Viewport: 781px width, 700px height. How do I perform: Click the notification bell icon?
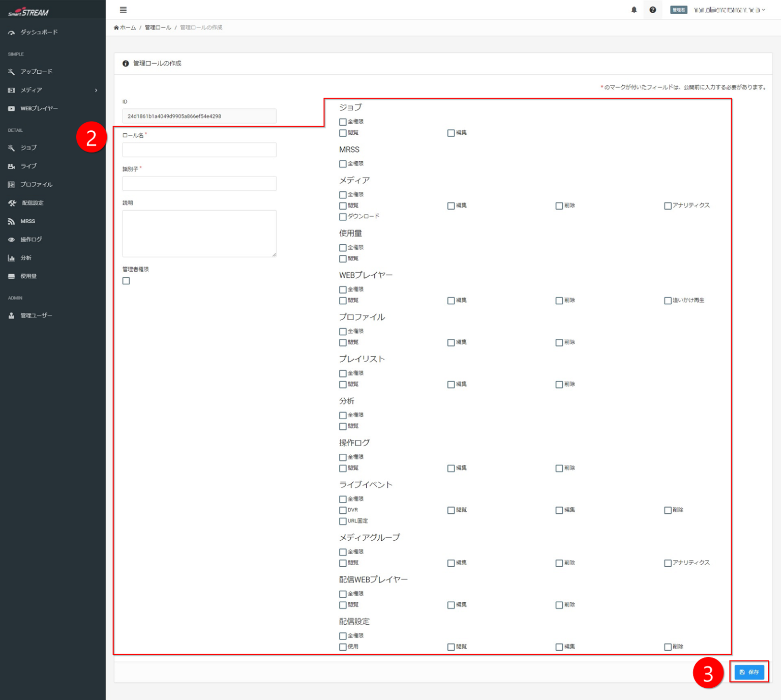coord(634,10)
